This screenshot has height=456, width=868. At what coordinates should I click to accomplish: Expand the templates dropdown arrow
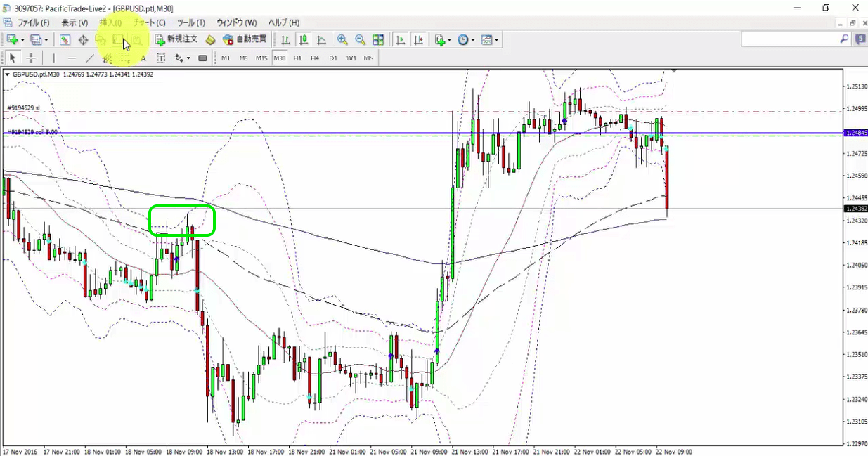(496, 40)
